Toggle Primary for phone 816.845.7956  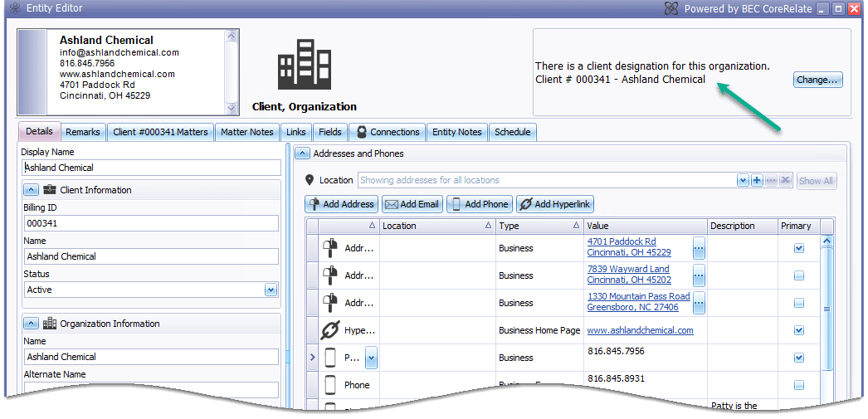pyautogui.click(x=799, y=358)
